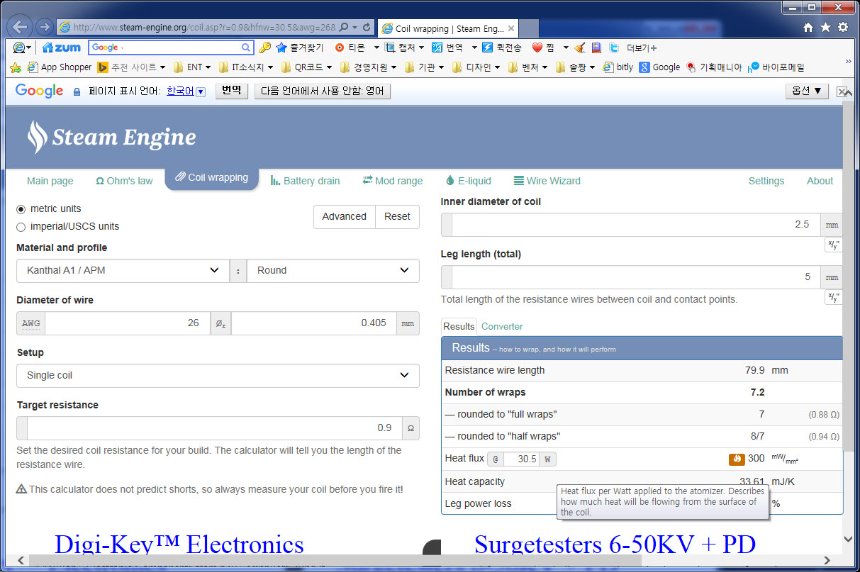Switch to the Results tab
860x572 pixels.
[x=459, y=327]
